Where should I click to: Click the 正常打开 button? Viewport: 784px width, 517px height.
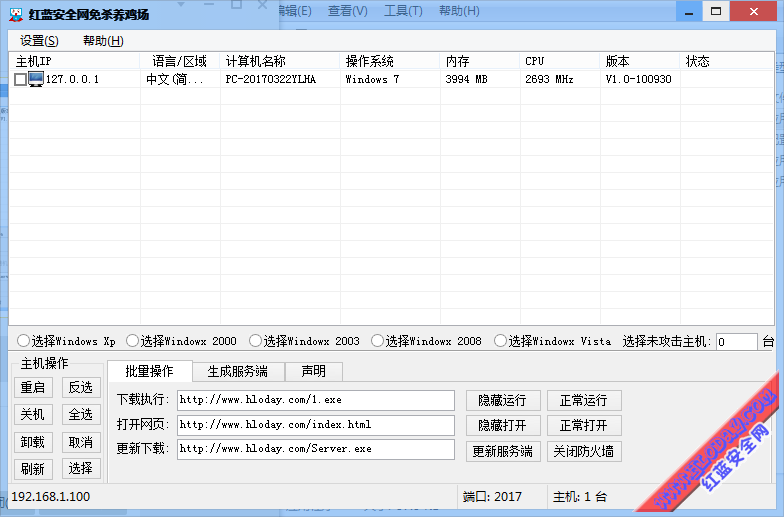pyautogui.click(x=584, y=426)
